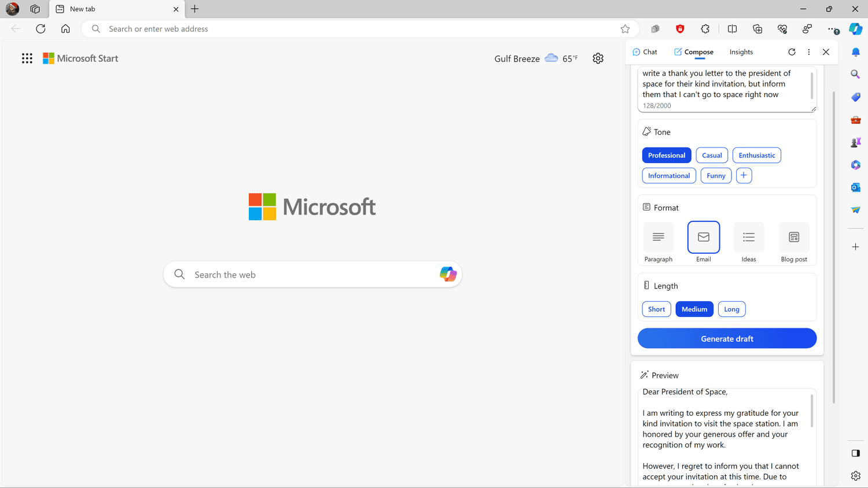
Task: Open Edge Settings and more menu
Action: 832,29
